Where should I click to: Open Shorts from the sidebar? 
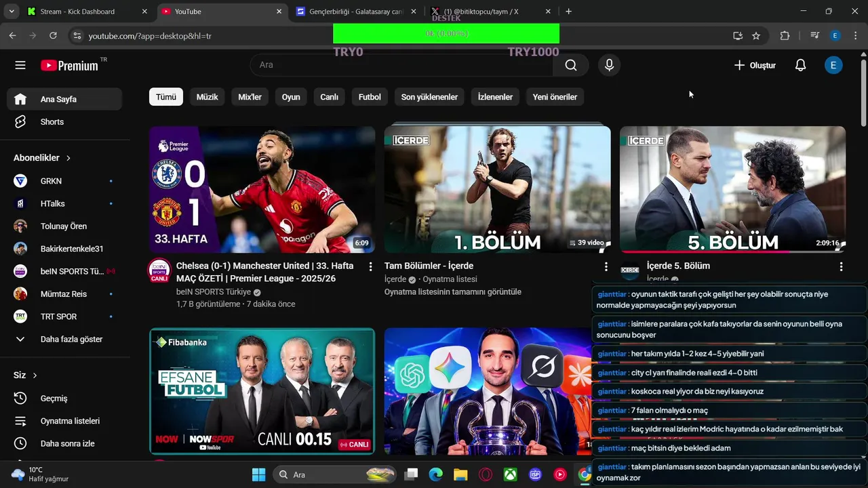pos(64,122)
